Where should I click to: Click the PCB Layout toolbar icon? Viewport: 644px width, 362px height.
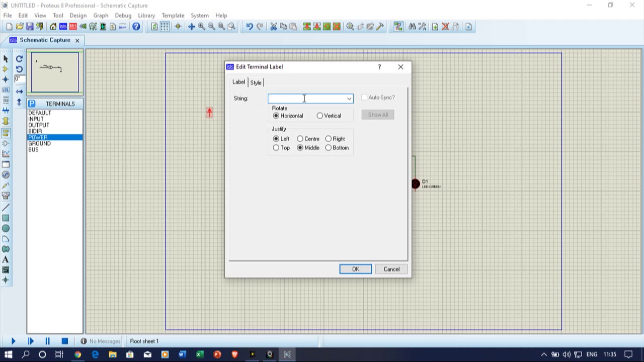click(x=73, y=27)
